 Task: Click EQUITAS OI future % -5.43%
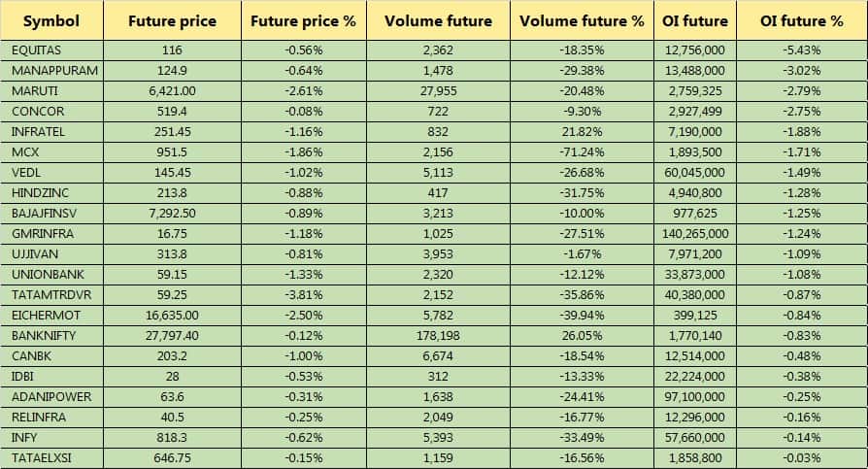[802, 50]
